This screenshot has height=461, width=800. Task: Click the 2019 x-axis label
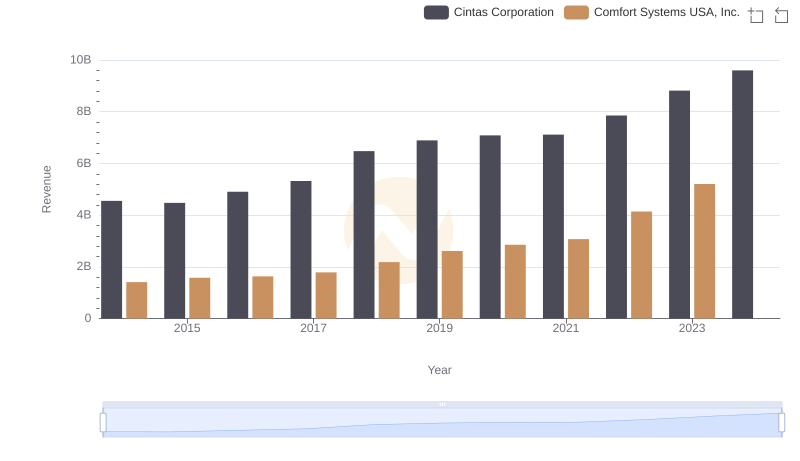coord(439,328)
